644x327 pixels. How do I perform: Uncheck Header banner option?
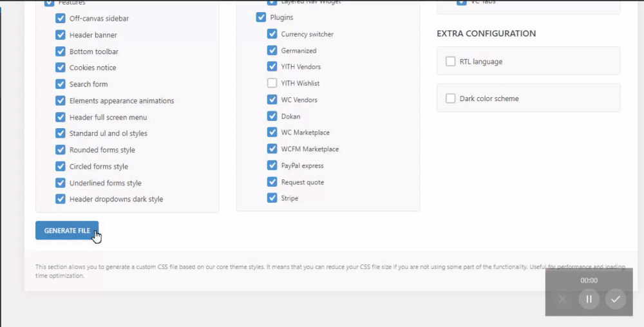click(61, 35)
